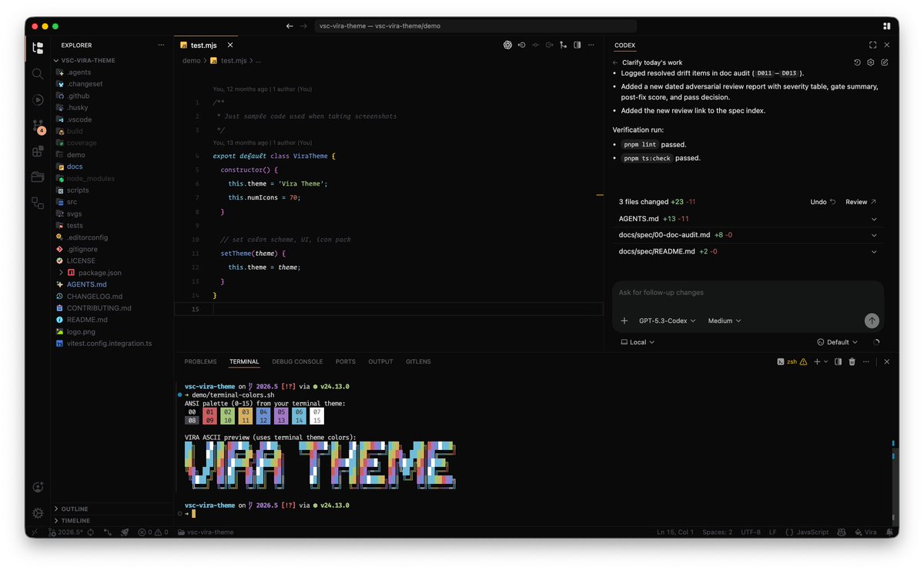Expand the TIMELINE section
The image size is (924, 571).
(x=112, y=521)
